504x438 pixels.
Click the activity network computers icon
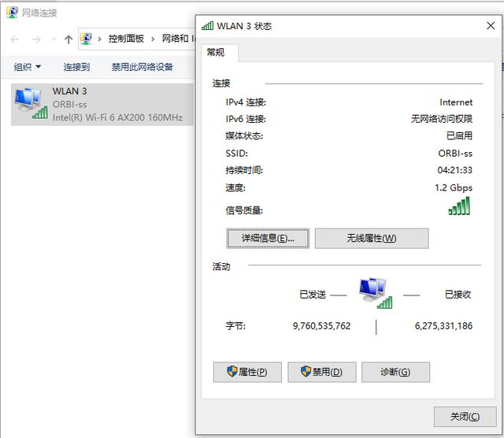(x=376, y=292)
